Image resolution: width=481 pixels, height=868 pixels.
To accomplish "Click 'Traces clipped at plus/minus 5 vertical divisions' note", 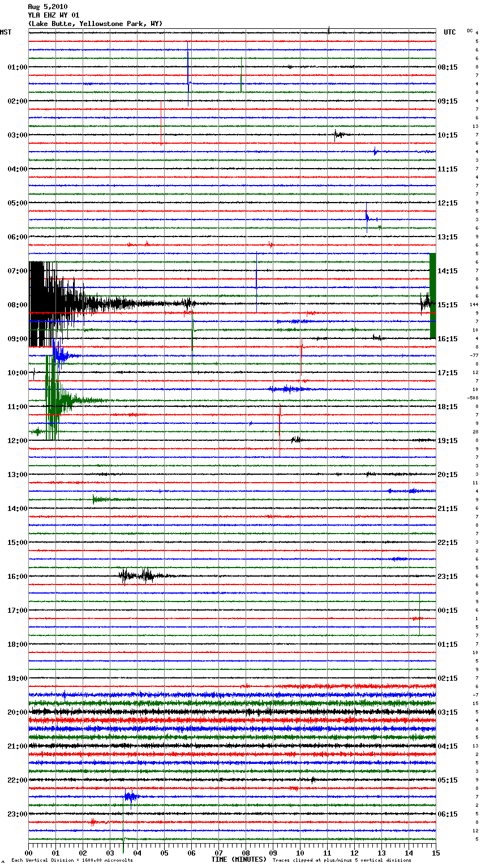I will click(x=342, y=860).
